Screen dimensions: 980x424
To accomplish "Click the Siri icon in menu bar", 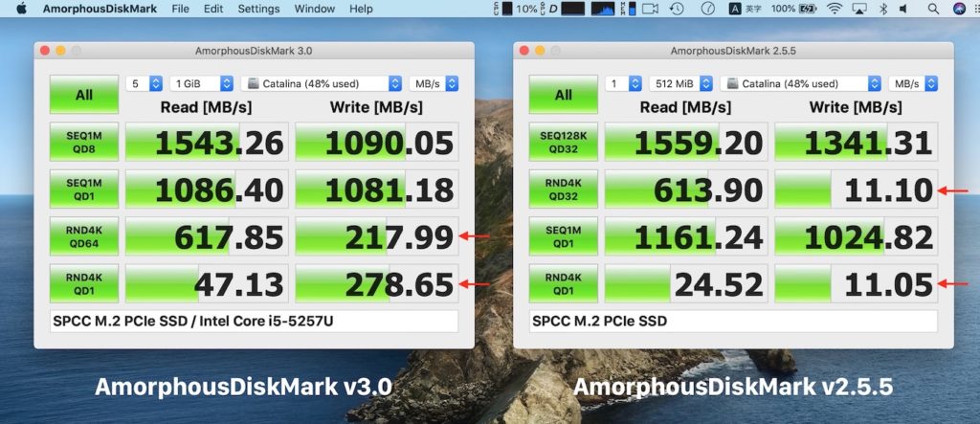I will click(959, 9).
